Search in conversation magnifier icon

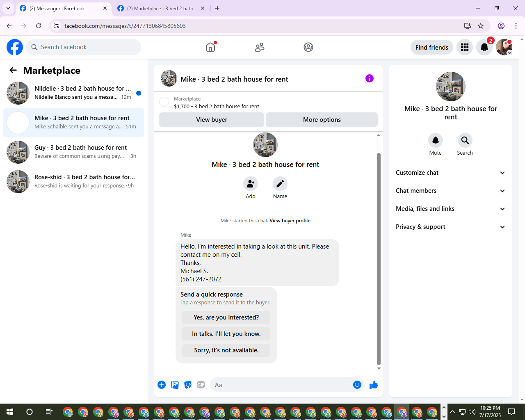(x=465, y=140)
